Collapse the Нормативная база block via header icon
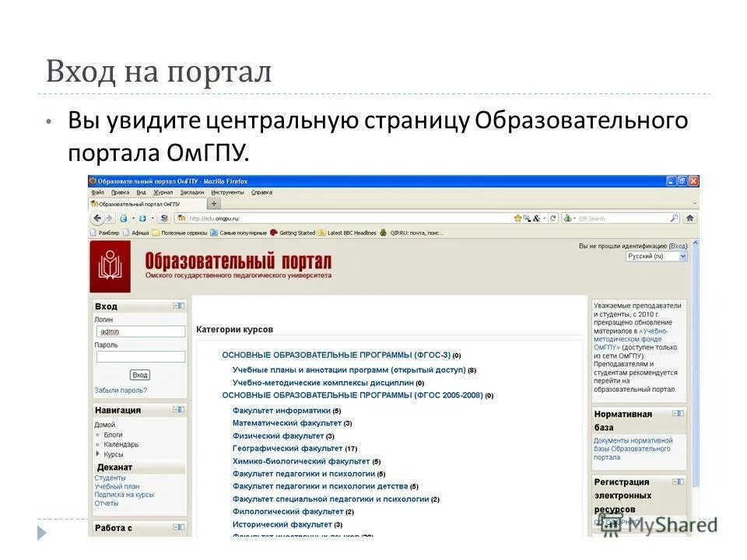This screenshot has width=747, height=560. tap(678, 413)
